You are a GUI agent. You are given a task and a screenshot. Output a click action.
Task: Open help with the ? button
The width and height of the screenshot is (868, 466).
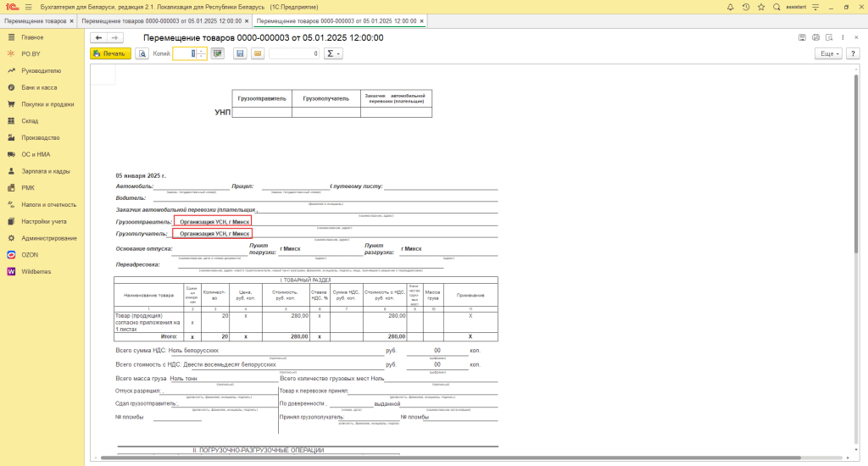coord(853,53)
